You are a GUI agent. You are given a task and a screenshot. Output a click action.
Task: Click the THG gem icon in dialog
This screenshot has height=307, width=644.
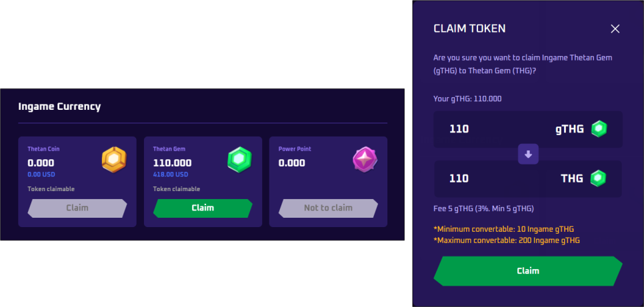click(x=599, y=178)
